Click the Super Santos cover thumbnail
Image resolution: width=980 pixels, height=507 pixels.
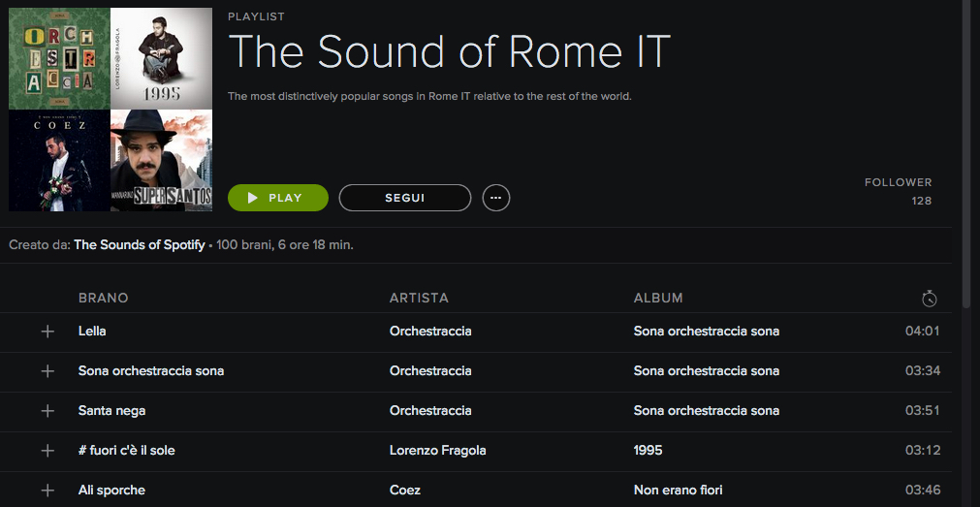[x=161, y=160]
